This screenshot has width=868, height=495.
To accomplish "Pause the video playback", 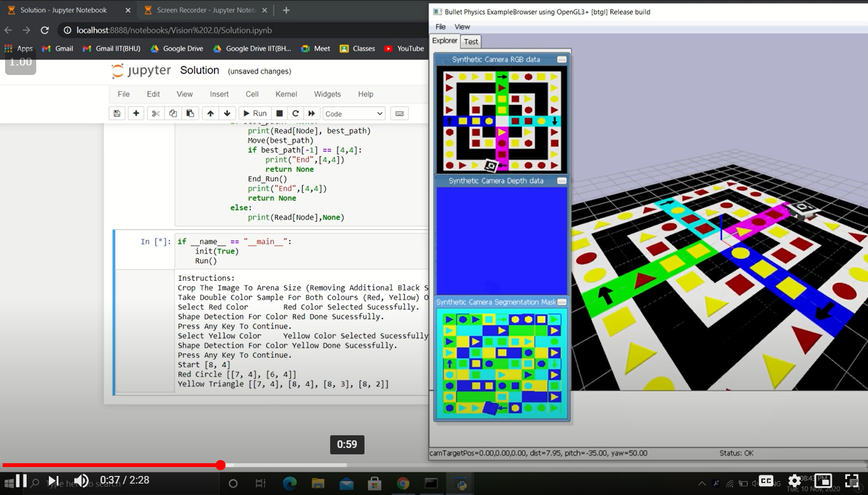I will tap(20, 481).
